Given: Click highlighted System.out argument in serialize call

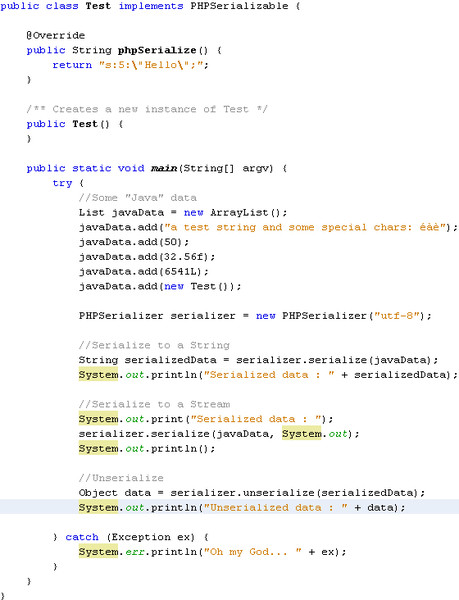Looking at the screenshot, I should coord(315,434).
